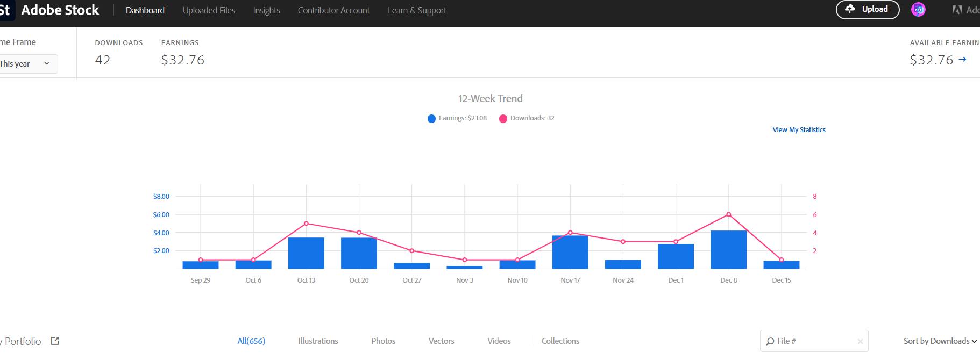Click the available earnings arrow icon
The height and width of the screenshot is (353, 980).
tap(962, 60)
